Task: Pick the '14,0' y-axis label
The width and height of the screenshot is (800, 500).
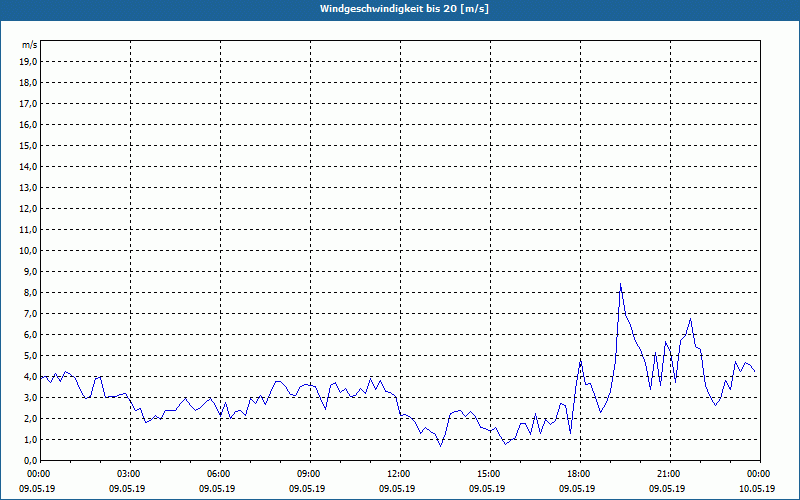Action: 28,166
